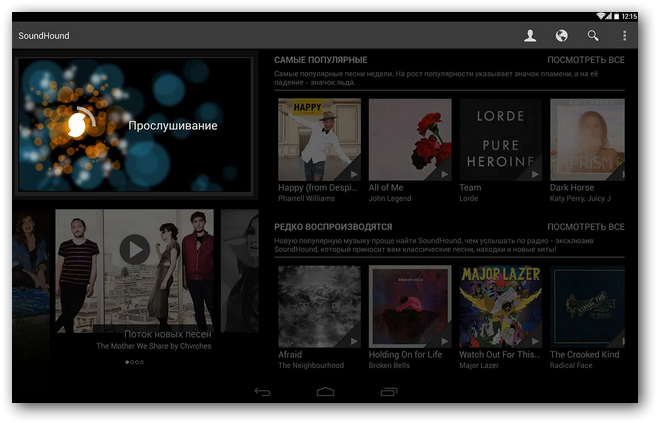Click the carousel page indicator dots
This screenshot has height=423, width=658.
[x=134, y=362]
